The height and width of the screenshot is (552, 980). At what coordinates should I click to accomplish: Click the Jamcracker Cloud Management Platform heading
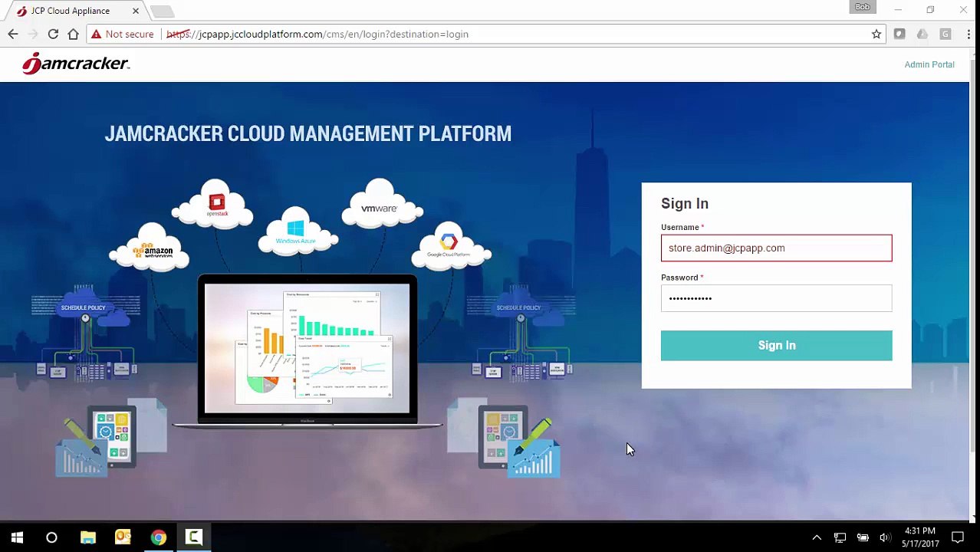coord(307,133)
